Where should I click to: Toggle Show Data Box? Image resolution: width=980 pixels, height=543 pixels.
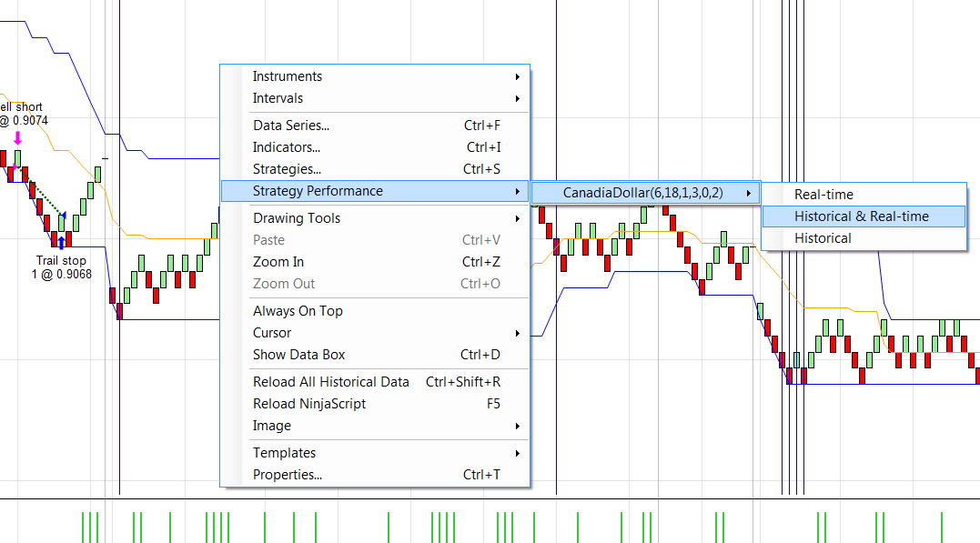(x=298, y=355)
